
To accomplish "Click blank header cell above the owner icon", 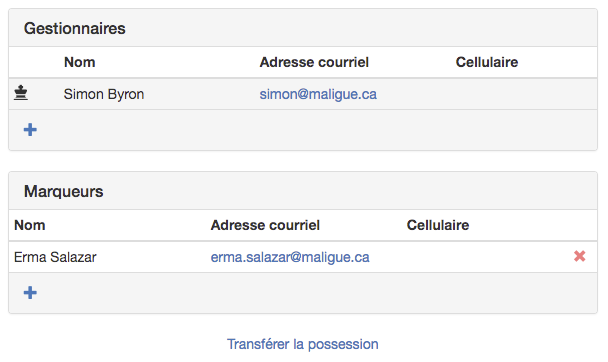I will [x=34, y=62].
